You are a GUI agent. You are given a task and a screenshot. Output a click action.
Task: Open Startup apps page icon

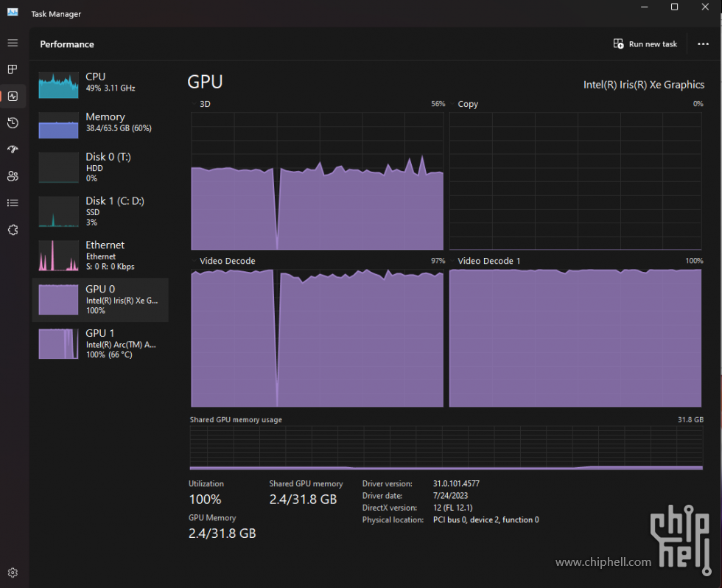[x=13, y=149]
